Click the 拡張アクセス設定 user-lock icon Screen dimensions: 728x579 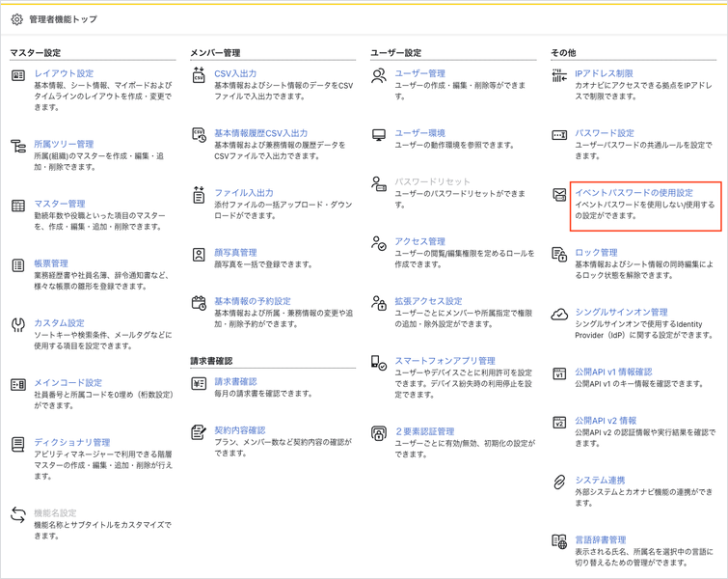click(379, 303)
